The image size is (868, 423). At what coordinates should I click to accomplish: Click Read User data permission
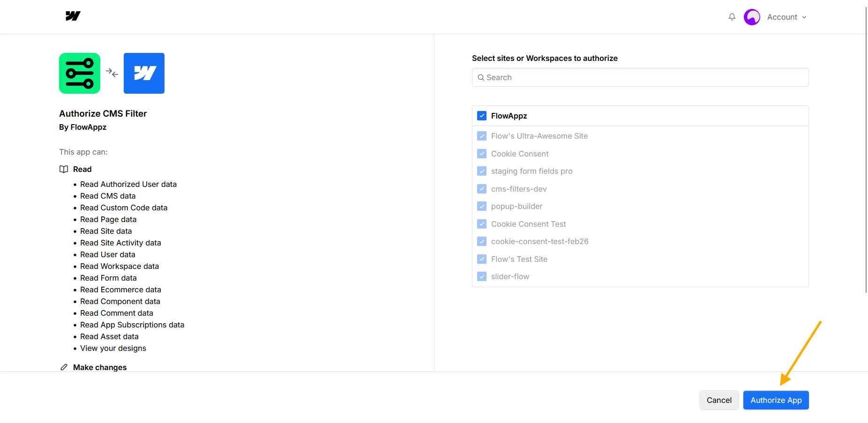(x=108, y=254)
